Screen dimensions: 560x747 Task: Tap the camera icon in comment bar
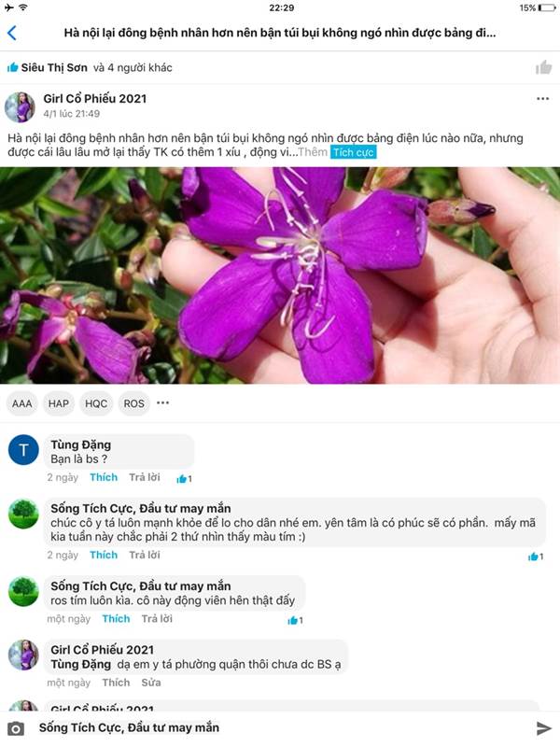[16, 728]
